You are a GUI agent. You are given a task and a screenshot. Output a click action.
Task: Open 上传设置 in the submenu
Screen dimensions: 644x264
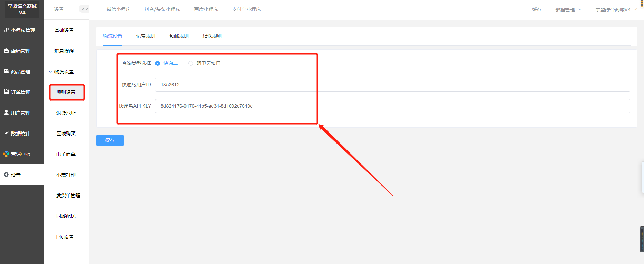tap(64, 237)
